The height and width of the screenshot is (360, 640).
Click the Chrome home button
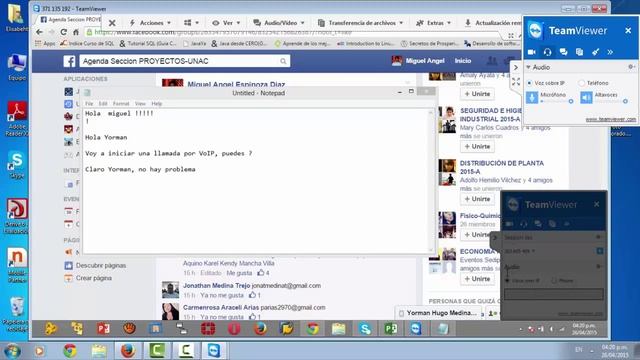[76, 32]
